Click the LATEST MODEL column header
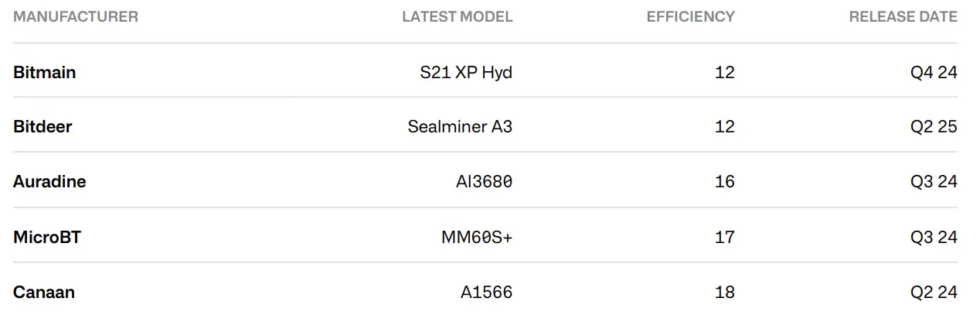 tap(458, 16)
